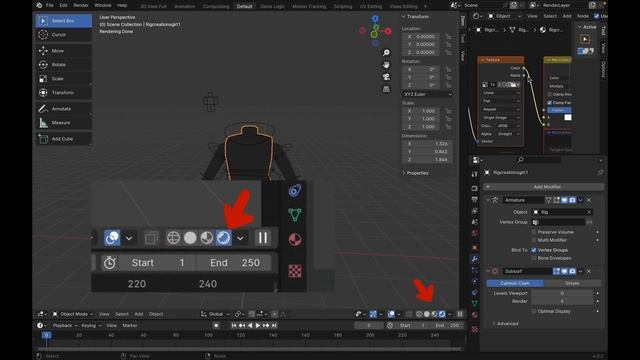Switch to Animation workspace tab
The image size is (640, 360).
coord(184,6)
